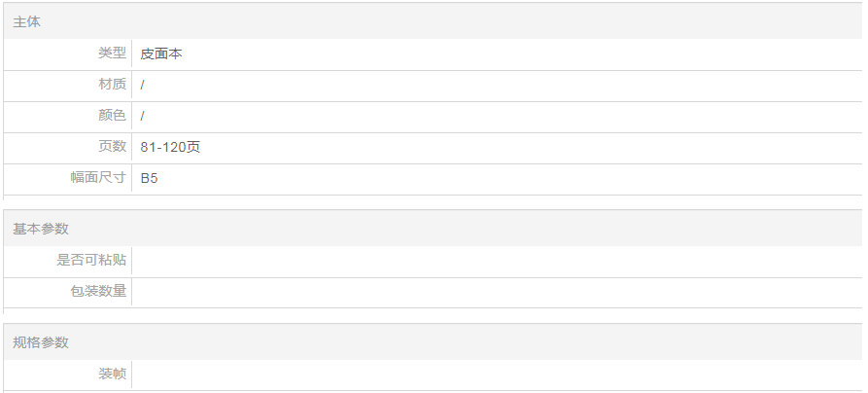Screen dimensions: 868x393
Task: Select the 81-120页 page count value
Action: point(170,148)
